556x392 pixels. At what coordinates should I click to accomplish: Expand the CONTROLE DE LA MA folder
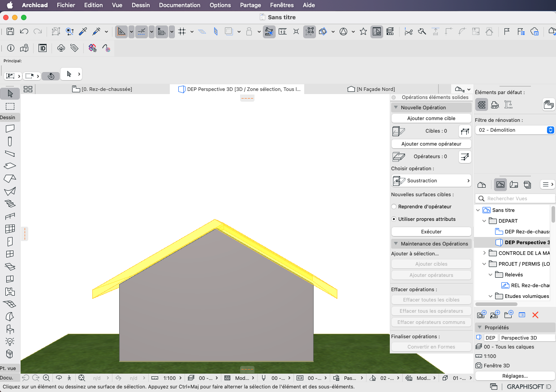(484, 253)
